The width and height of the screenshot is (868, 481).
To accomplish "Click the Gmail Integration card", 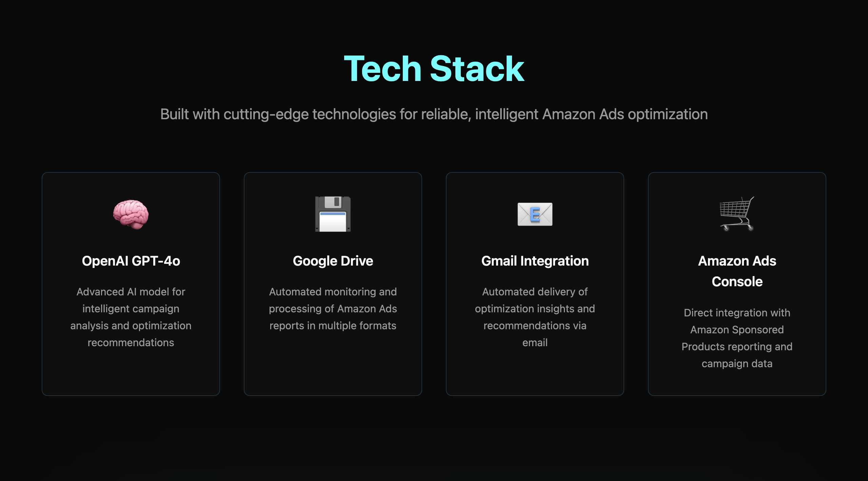I will point(535,284).
